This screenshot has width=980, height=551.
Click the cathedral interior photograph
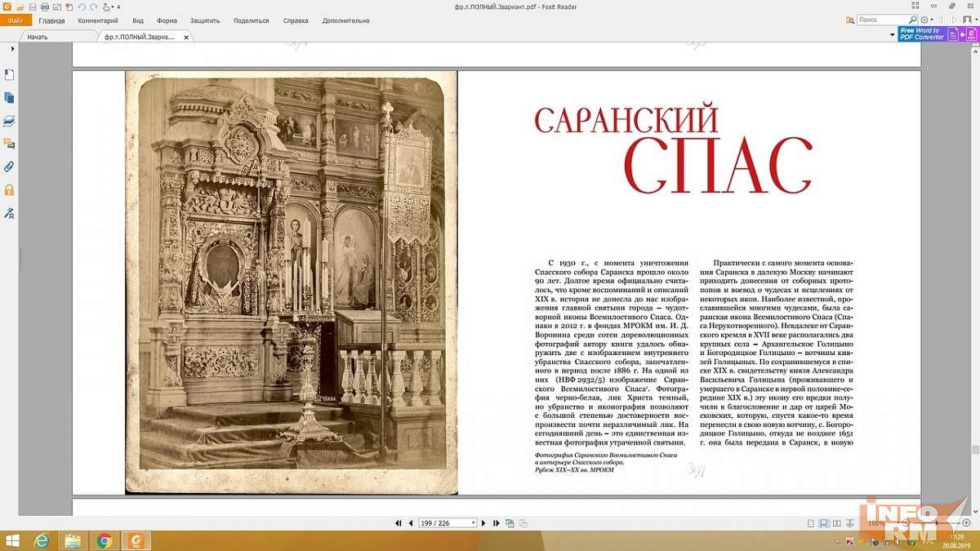292,282
